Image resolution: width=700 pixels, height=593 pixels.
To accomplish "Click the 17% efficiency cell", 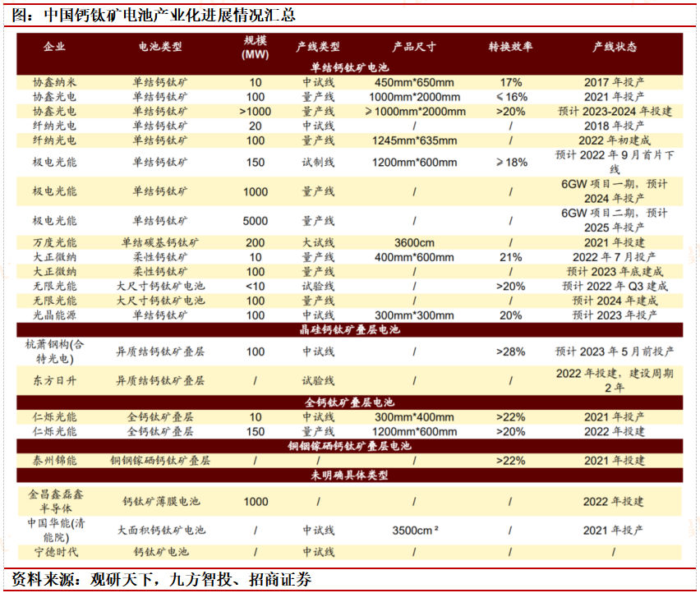I will coord(511,83).
